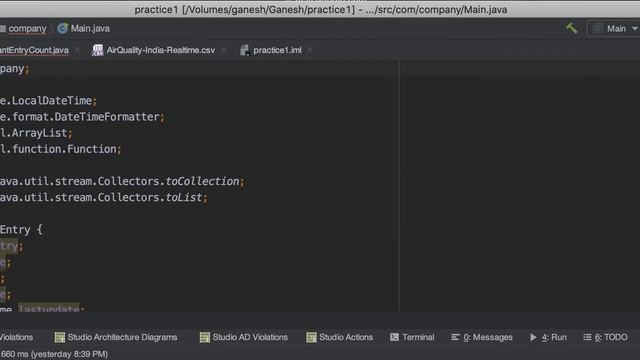The height and width of the screenshot is (360, 640).
Task: Click the Main.java class icon in breadcrumb
Action: 62,29
